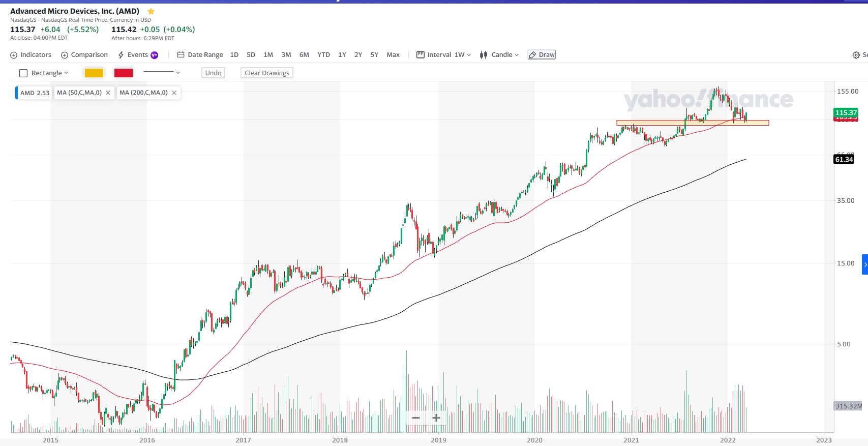Select the 5Y date range
The width and height of the screenshot is (868, 446).
374,55
